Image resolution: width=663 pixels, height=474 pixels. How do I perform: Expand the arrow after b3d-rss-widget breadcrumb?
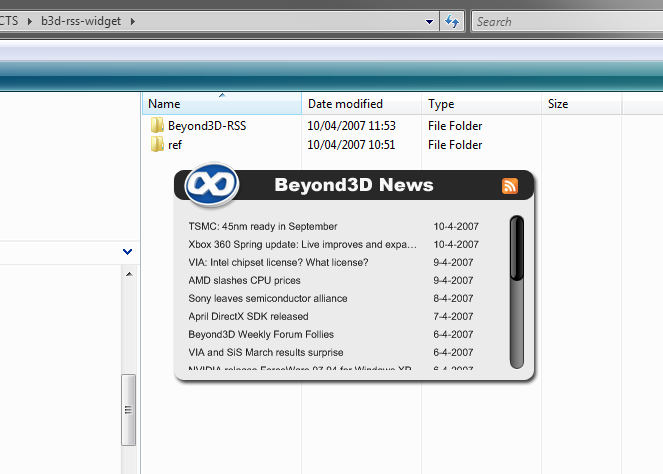pos(132,21)
